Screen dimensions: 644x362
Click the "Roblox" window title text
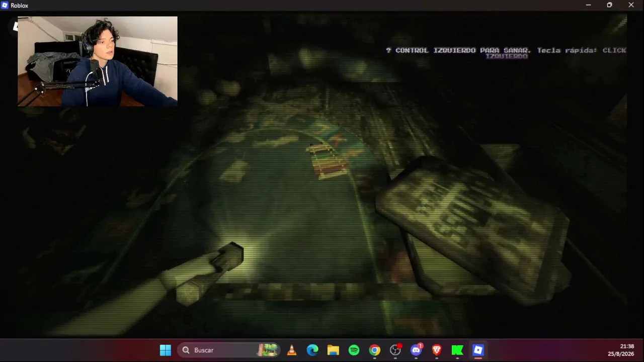click(x=20, y=6)
